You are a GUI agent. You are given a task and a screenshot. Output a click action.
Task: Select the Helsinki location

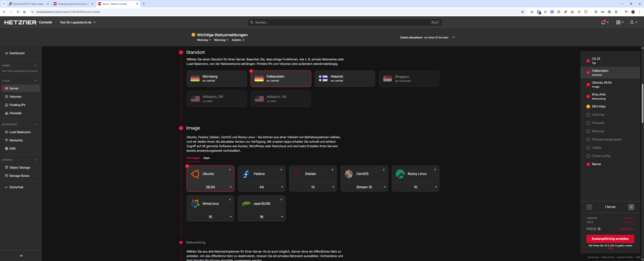[345, 79]
